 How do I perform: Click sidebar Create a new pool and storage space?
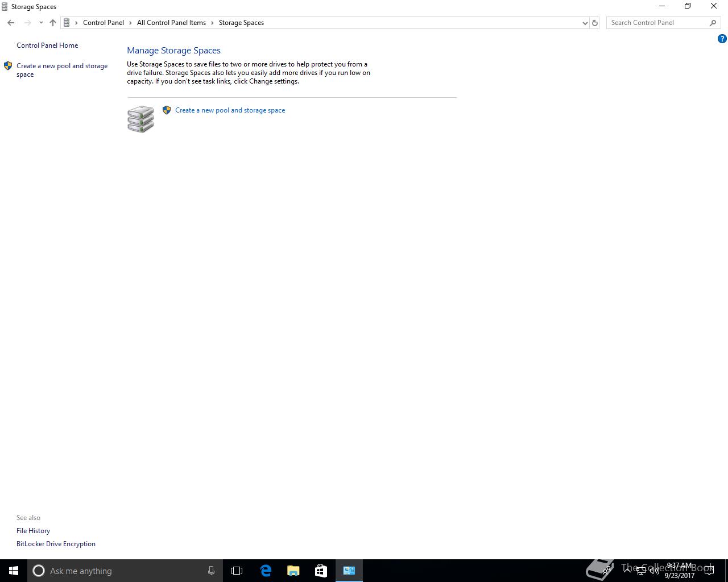point(62,70)
